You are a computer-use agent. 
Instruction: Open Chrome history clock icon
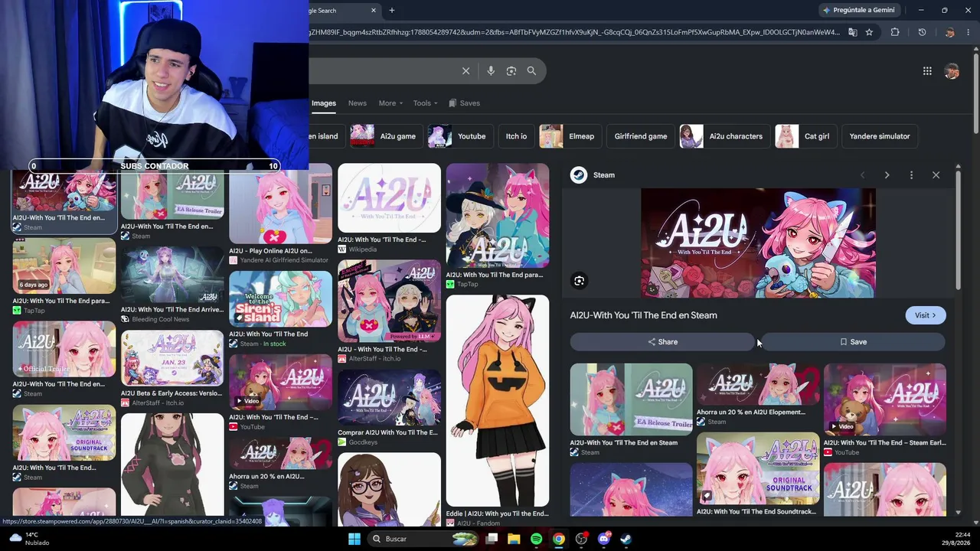pyautogui.click(x=922, y=32)
